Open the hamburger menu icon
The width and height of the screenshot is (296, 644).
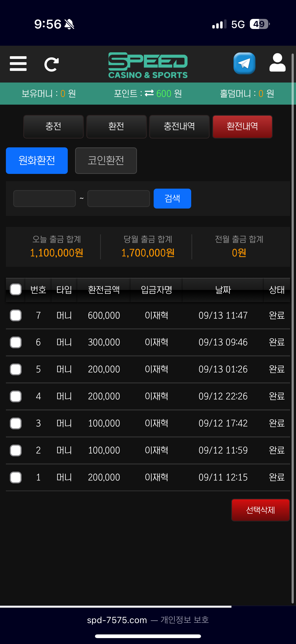click(18, 64)
